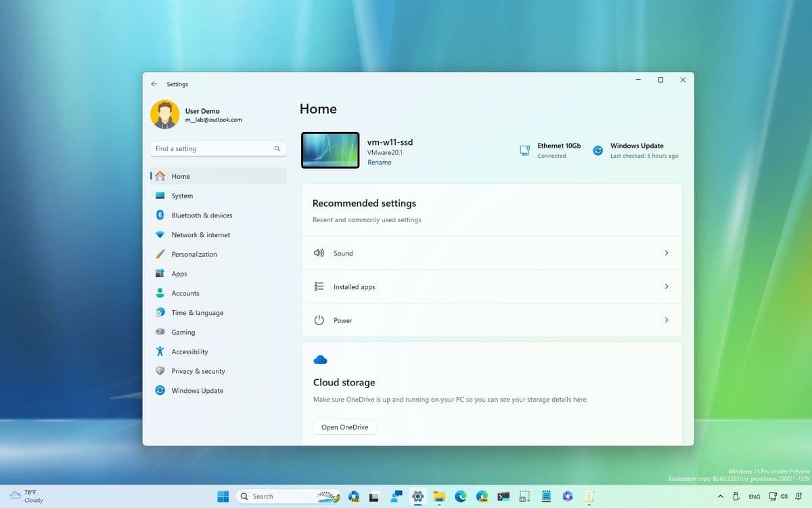Select Privacy & security shield icon
812x508 pixels.
pos(162,371)
